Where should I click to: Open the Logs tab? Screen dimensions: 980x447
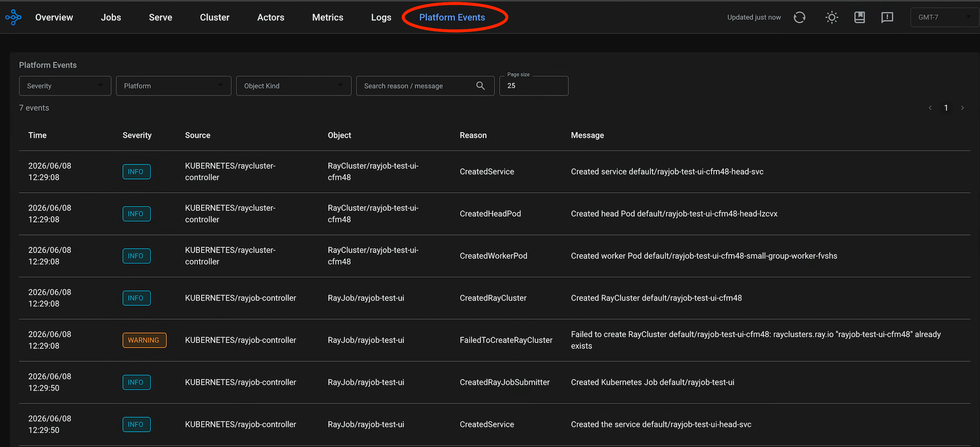tap(381, 18)
